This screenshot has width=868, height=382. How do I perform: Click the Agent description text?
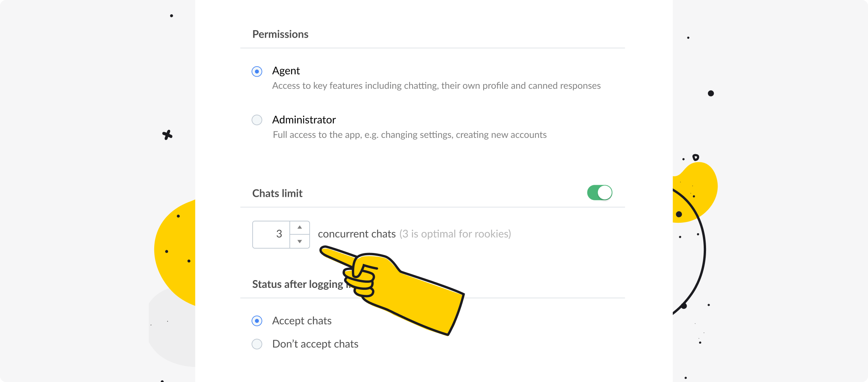tap(436, 86)
